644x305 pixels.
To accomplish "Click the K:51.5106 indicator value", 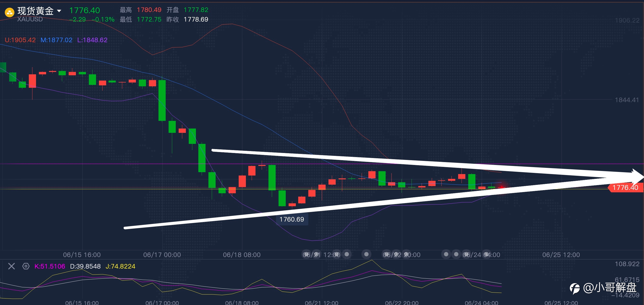I will 50,266.
